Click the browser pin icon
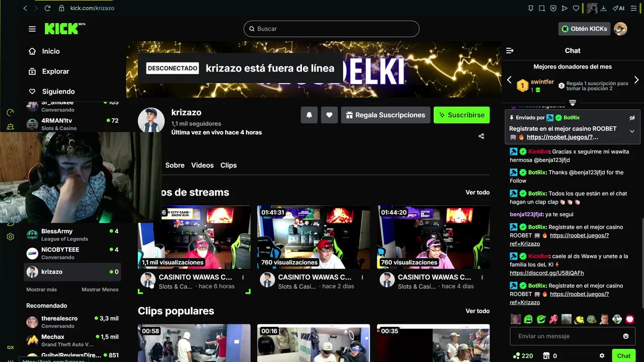This screenshot has height=362, width=644. (x=530, y=8)
